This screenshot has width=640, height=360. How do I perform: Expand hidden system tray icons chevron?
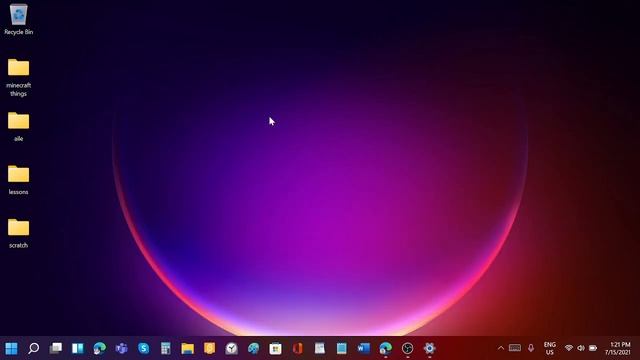point(501,348)
